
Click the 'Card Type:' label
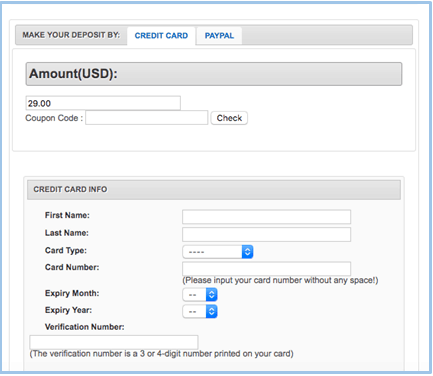coord(66,251)
